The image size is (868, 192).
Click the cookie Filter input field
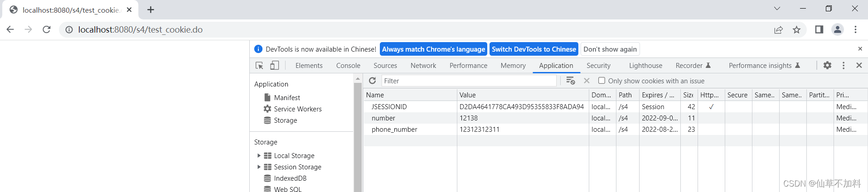tap(469, 81)
